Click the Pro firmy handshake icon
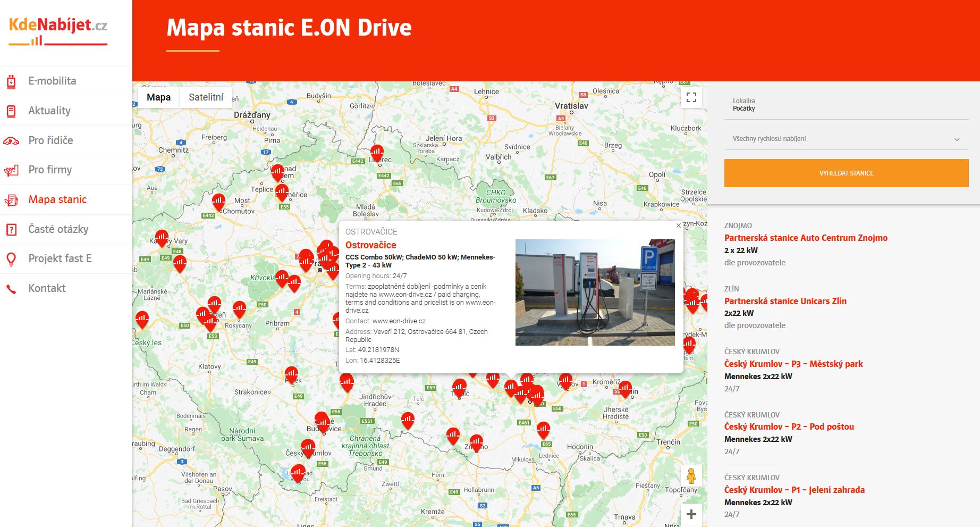This screenshot has width=980, height=527. point(11,170)
